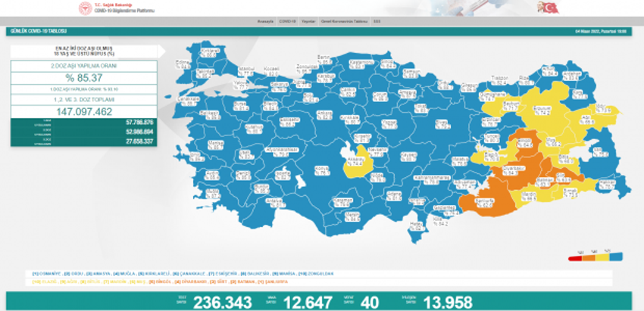Select İstanbul label on the map
This screenshot has height=311, width=644.
click(247, 71)
